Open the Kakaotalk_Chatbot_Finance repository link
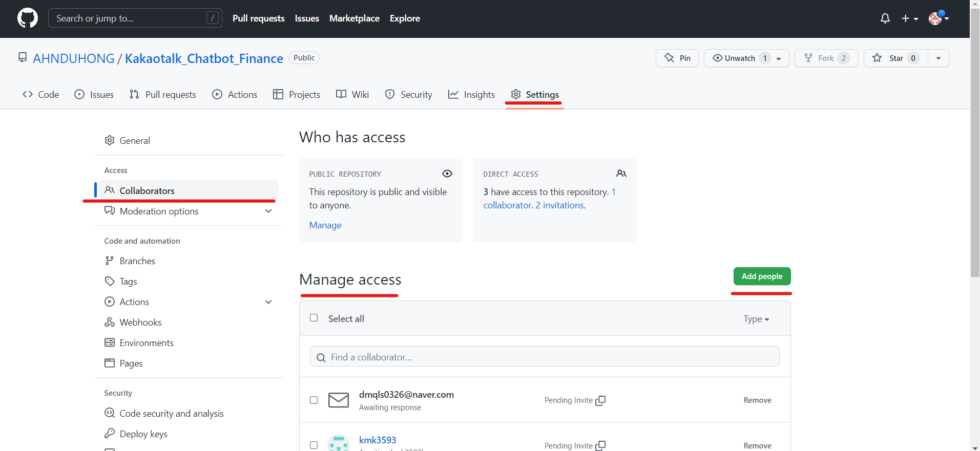This screenshot has width=980, height=451. pos(204,58)
